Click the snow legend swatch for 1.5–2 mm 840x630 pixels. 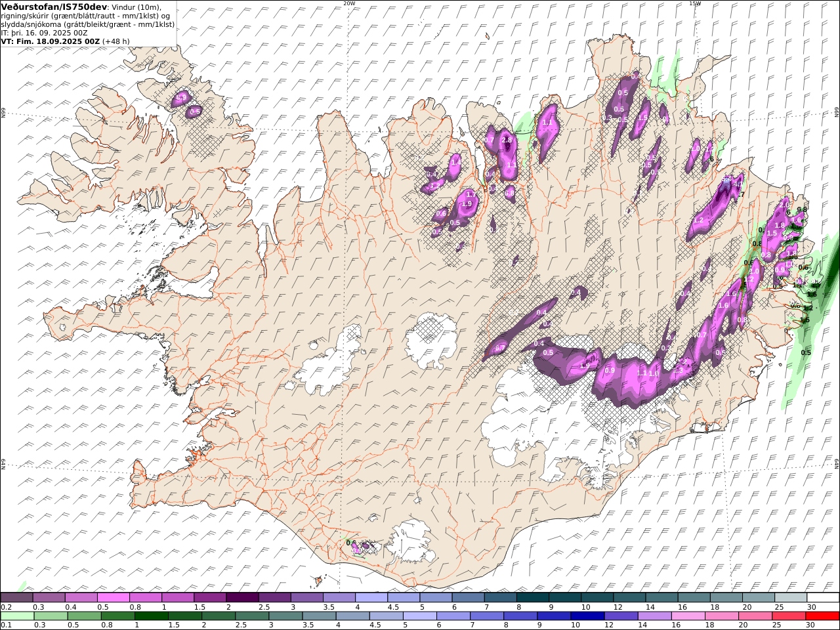point(209,597)
